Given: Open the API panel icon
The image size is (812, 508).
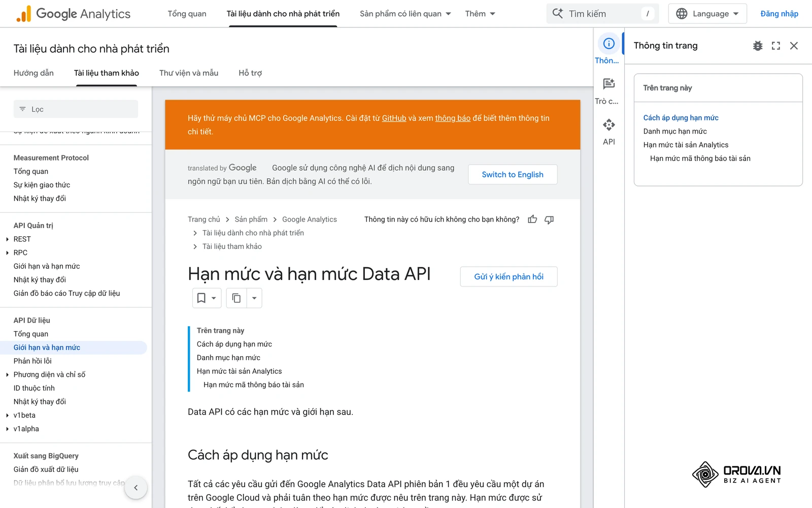Looking at the screenshot, I should coord(608,124).
